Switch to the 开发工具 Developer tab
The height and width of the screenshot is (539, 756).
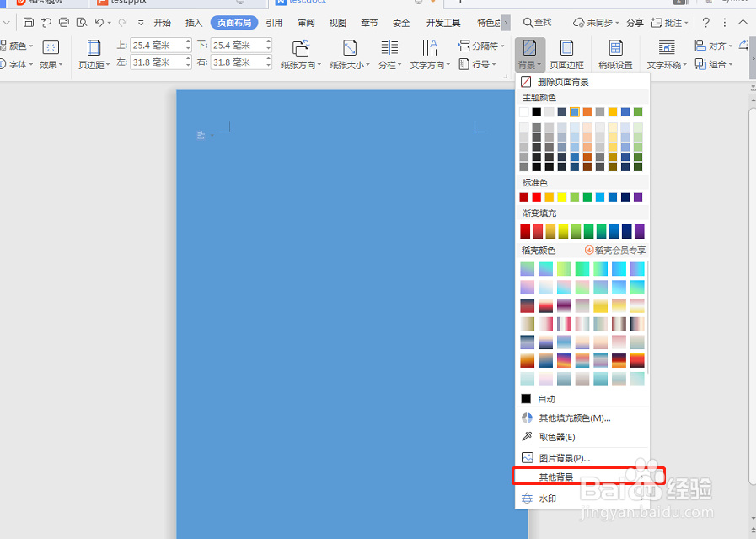(x=443, y=23)
